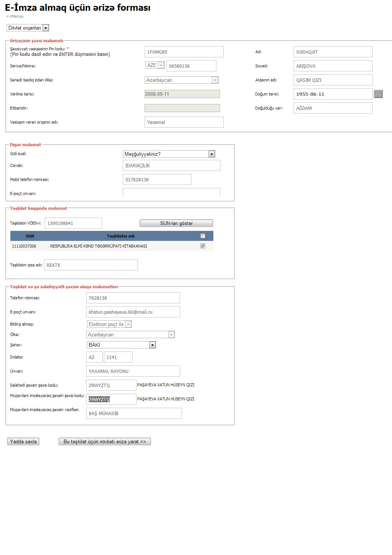Click the SUN-ları göstər button
Screen dimensions: 392x555
click(176, 223)
